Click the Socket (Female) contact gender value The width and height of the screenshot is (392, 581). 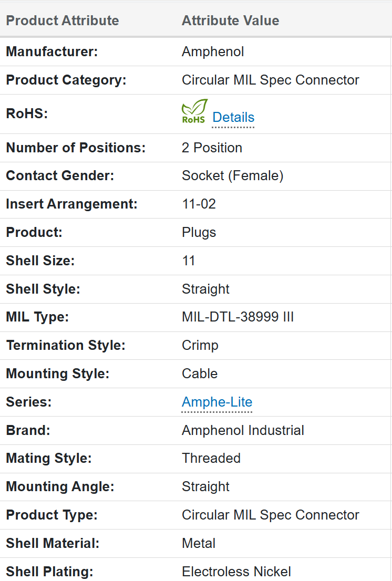click(233, 175)
